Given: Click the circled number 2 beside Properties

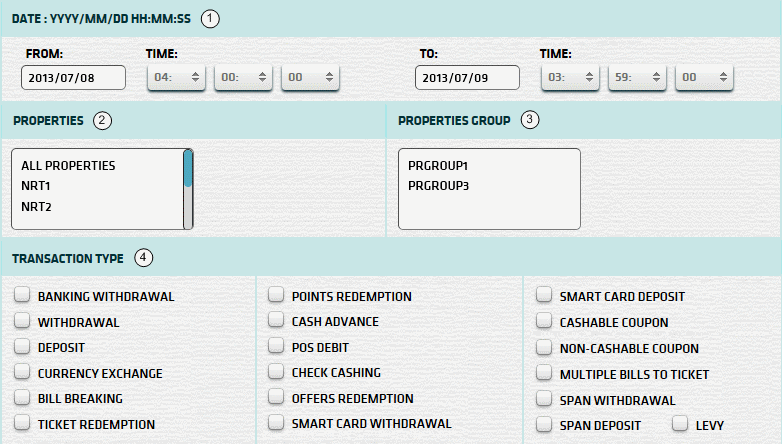Looking at the screenshot, I should 101,121.
